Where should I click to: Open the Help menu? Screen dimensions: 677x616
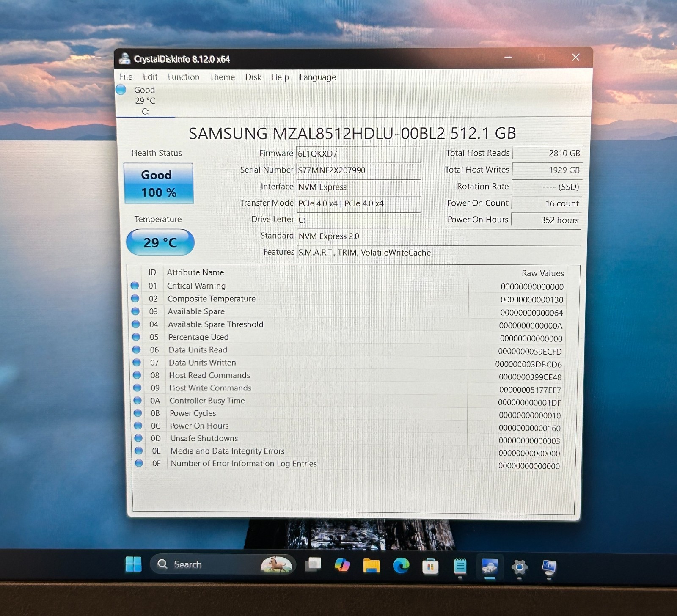280,77
